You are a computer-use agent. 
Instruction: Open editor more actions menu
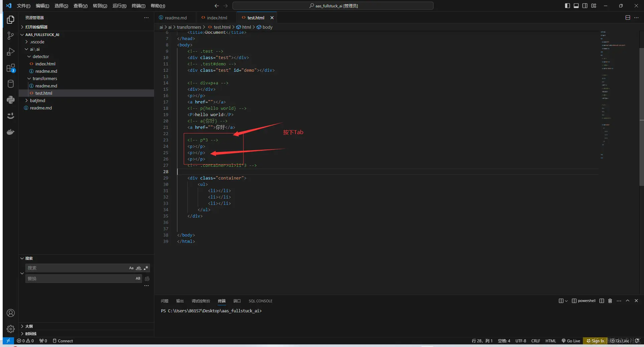[636, 18]
